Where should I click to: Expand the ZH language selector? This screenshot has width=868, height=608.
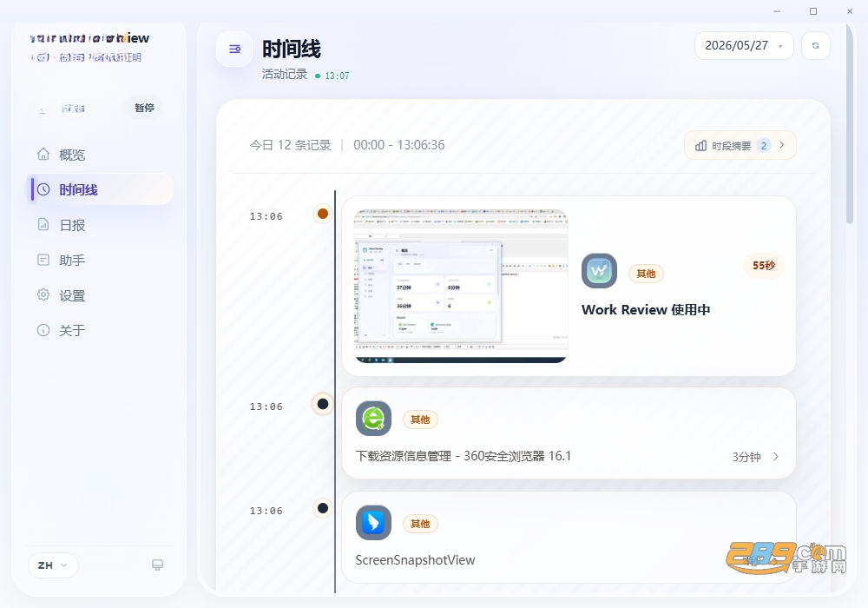(x=53, y=565)
